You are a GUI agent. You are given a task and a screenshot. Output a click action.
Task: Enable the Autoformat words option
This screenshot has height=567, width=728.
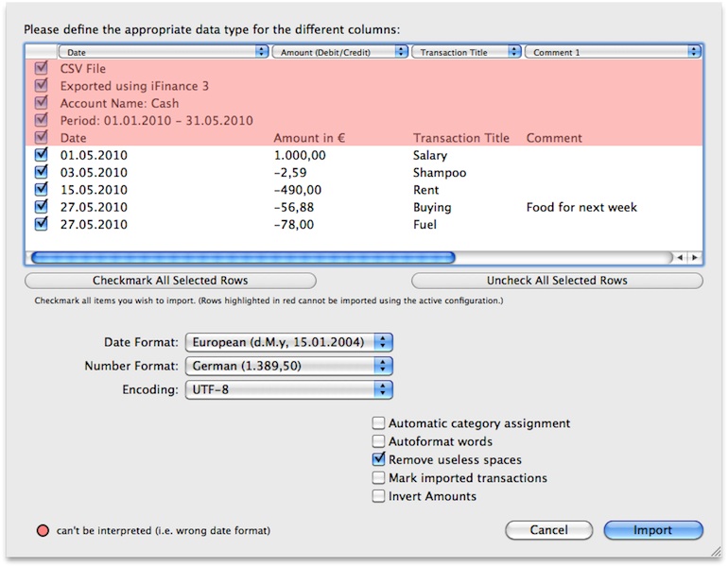pos(379,441)
